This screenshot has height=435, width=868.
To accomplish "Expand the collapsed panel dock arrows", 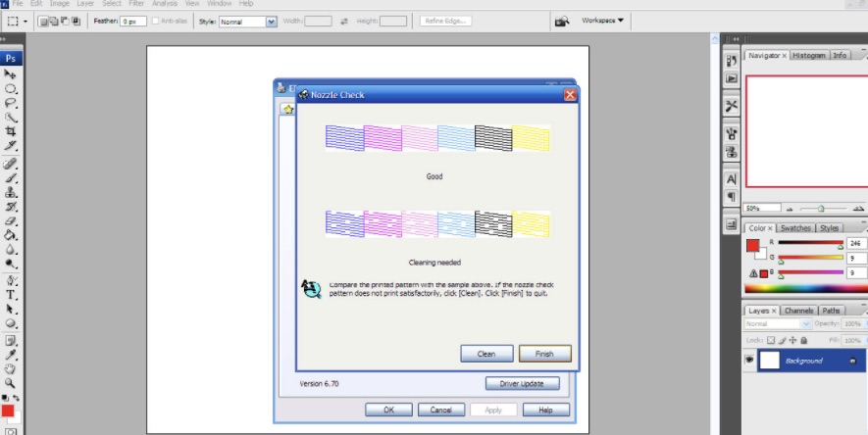I will (736, 39).
